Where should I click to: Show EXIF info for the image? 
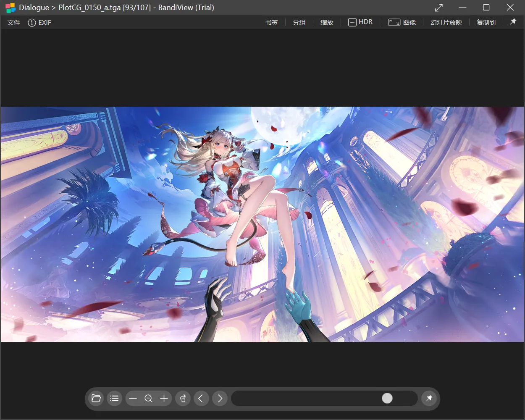(x=39, y=23)
